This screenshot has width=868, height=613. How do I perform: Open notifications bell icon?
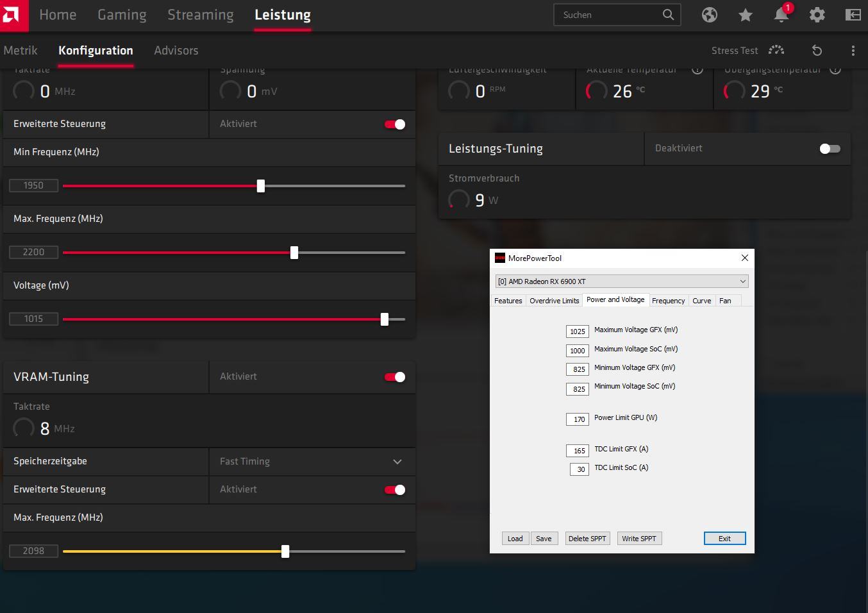781,15
